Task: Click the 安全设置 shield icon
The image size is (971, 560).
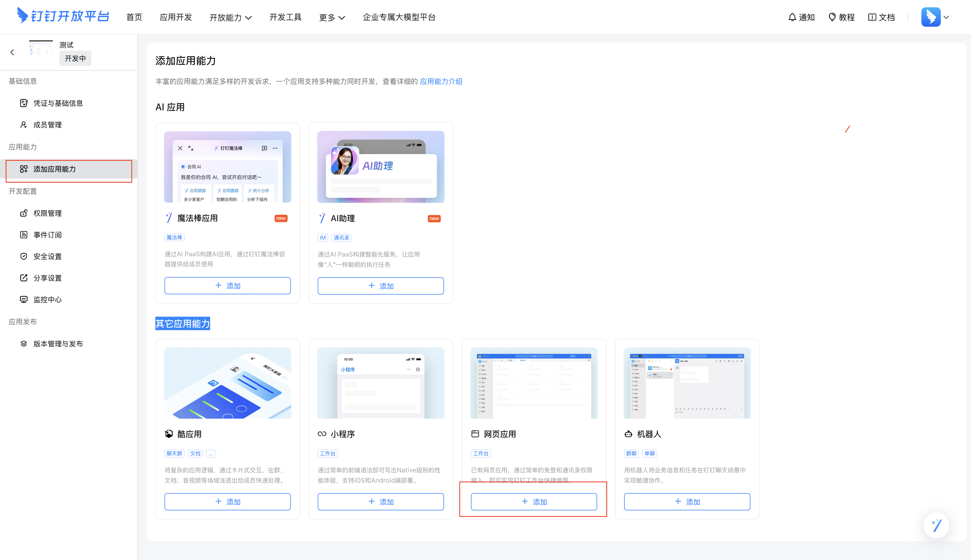Action: [24, 256]
